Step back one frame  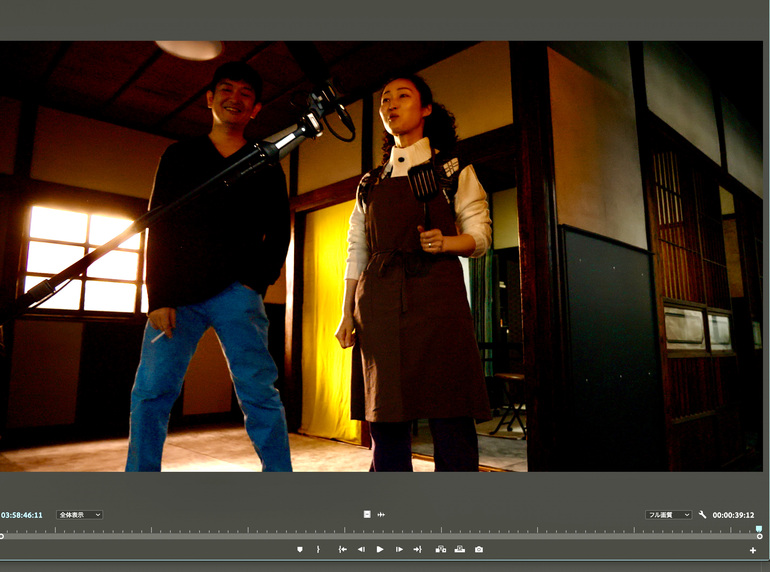361,549
